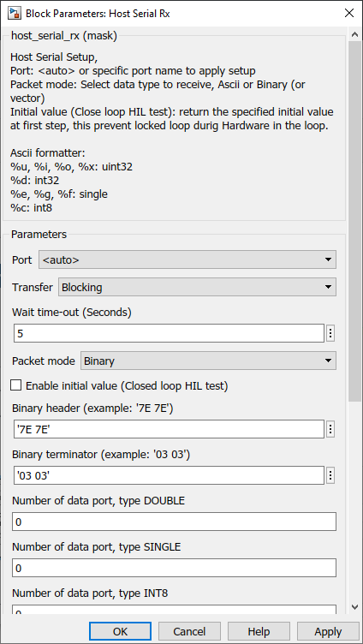
Task: Click the 'Number of data port, type DOUBLE' label
Action: (x=98, y=501)
